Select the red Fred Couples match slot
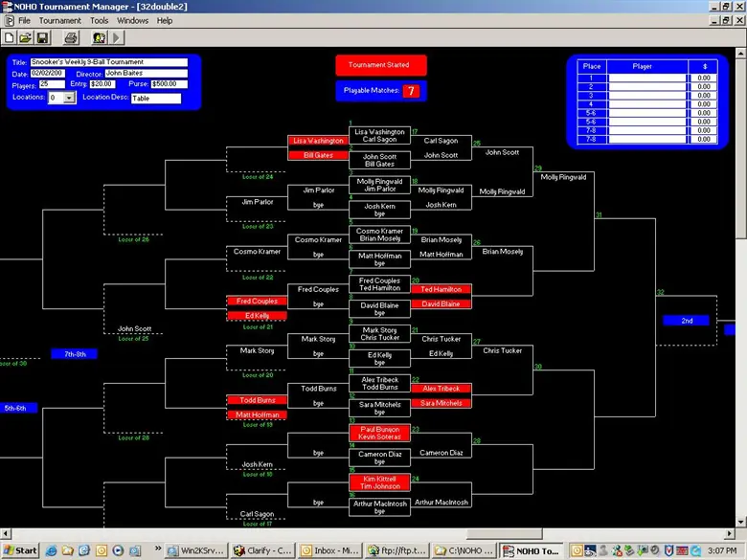Screen dimensions: 747x560 (257, 301)
